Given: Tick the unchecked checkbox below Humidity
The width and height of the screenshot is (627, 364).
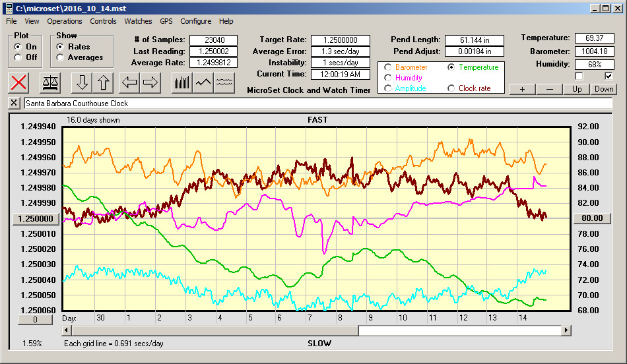Looking at the screenshot, I should click(579, 76).
